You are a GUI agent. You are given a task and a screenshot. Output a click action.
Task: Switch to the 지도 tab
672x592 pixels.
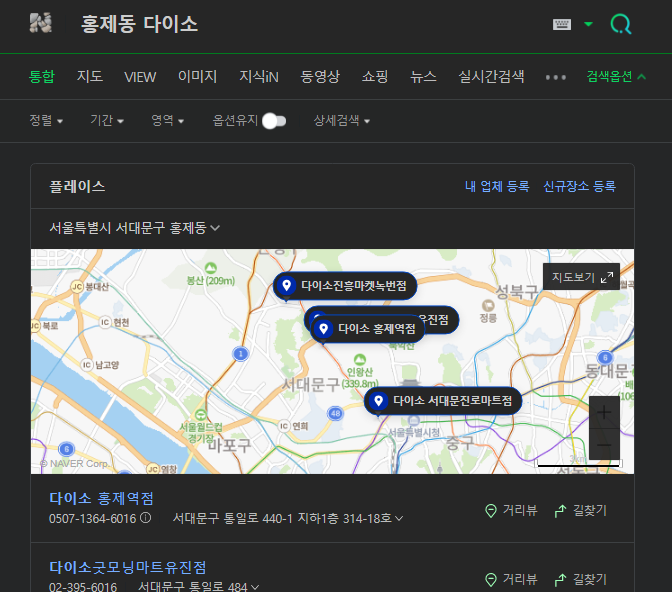point(90,77)
